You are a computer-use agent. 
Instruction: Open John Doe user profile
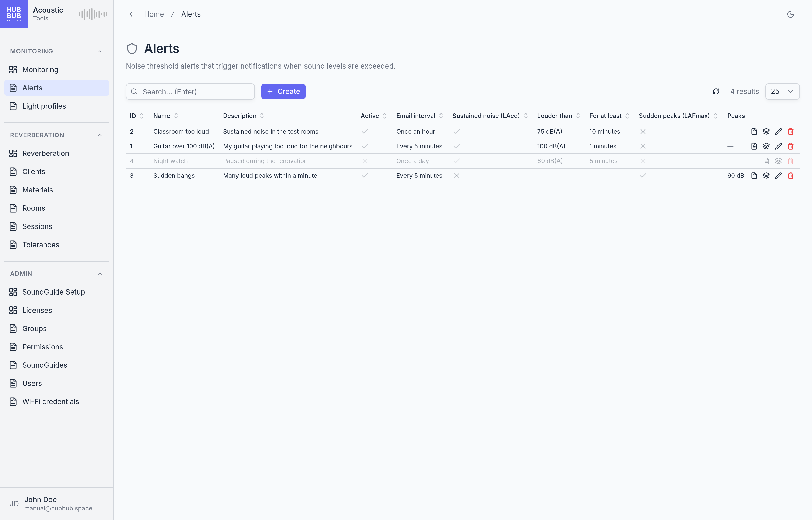56,503
